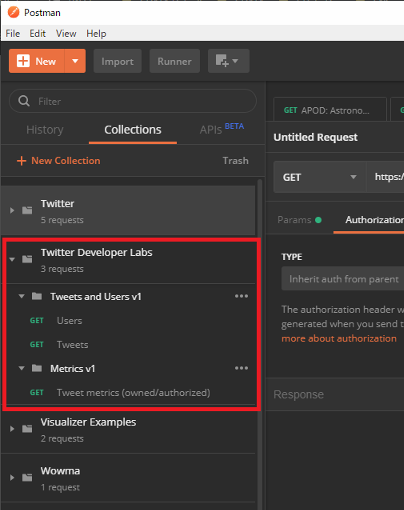This screenshot has height=510, width=404.
Task: Expand the Twitter collection
Action: 12,210
